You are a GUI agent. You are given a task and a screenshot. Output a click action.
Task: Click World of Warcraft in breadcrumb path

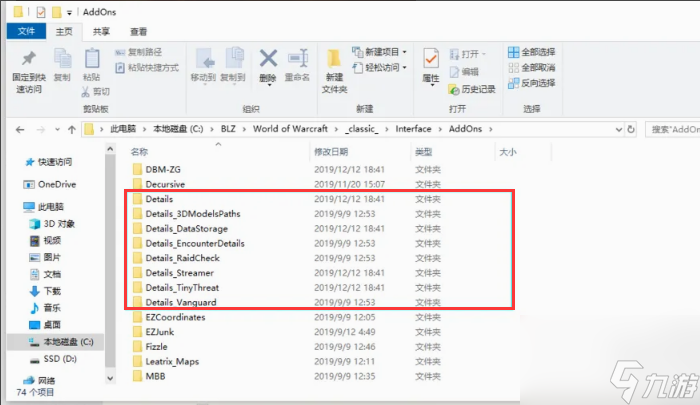coord(290,129)
